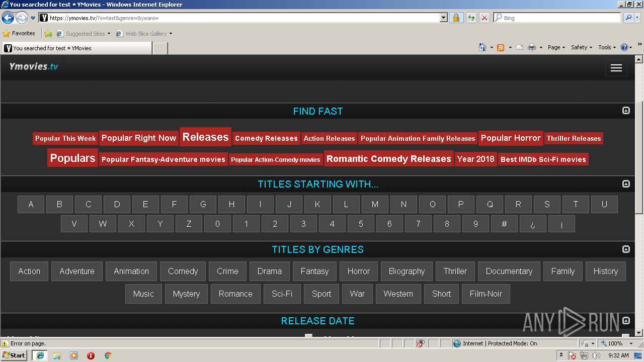Click the Home icon in command bar

pos(482,47)
